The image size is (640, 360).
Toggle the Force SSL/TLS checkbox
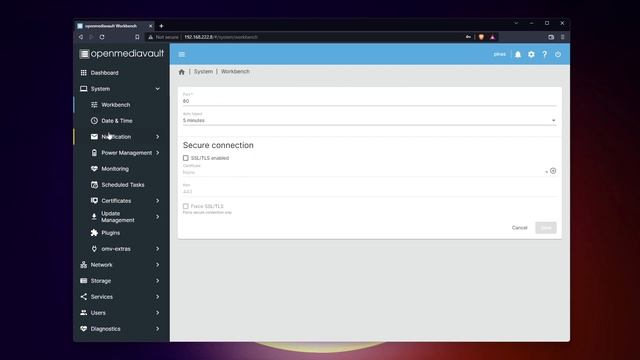tap(186, 206)
